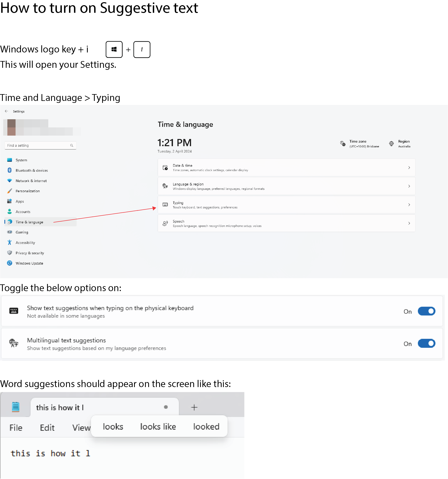Turn off physical keyboard text suggestions
This screenshot has height=479, width=448.
click(x=426, y=311)
